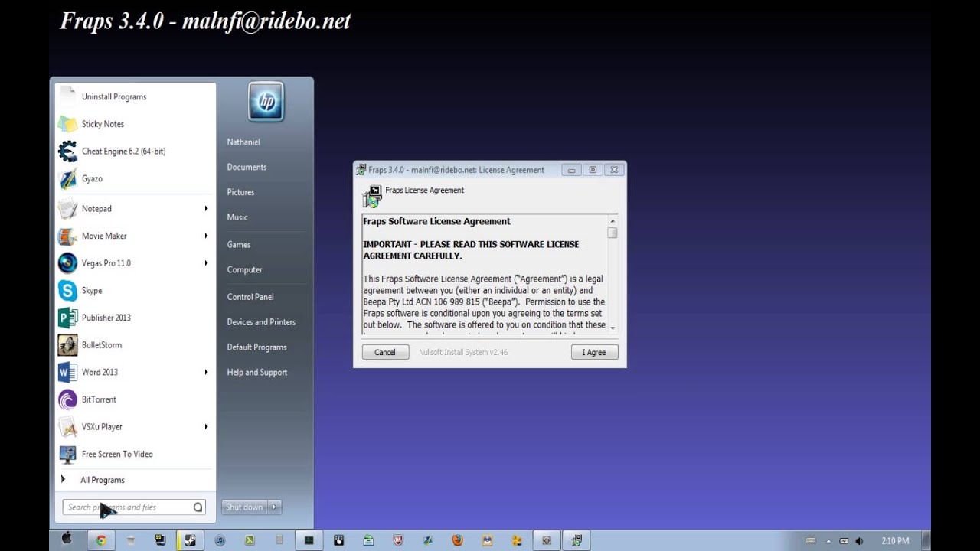This screenshot has height=551, width=980.
Task: Open Documents from the Start menu
Action: click(x=247, y=167)
